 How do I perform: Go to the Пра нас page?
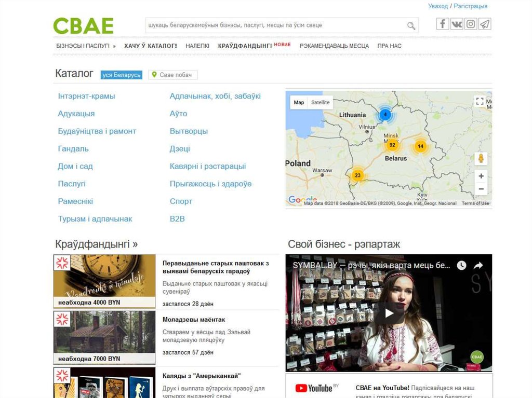click(x=389, y=46)
